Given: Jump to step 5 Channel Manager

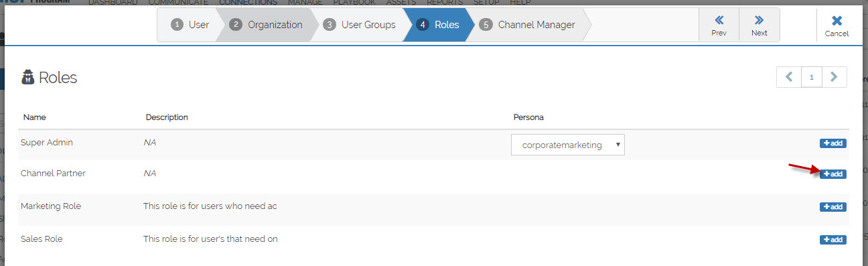Looking at the screenshot, I should pyautogui.click(x=528, y=25).
